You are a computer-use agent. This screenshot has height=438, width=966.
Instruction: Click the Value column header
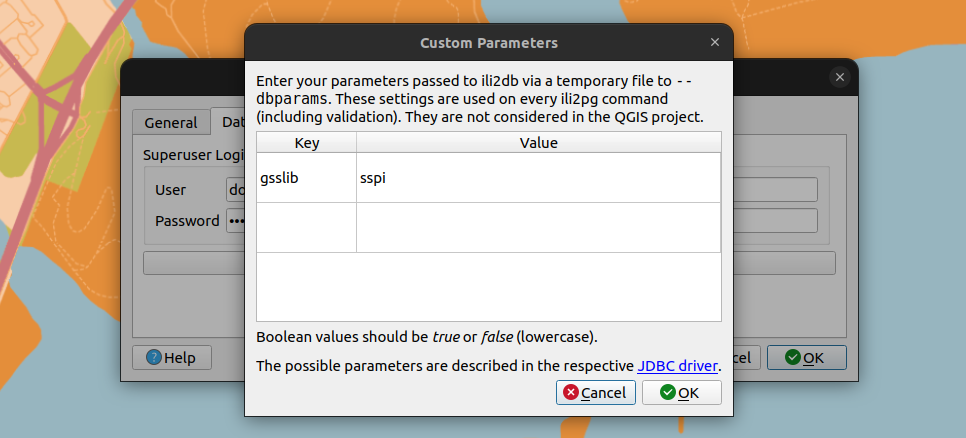click(538, 143)
